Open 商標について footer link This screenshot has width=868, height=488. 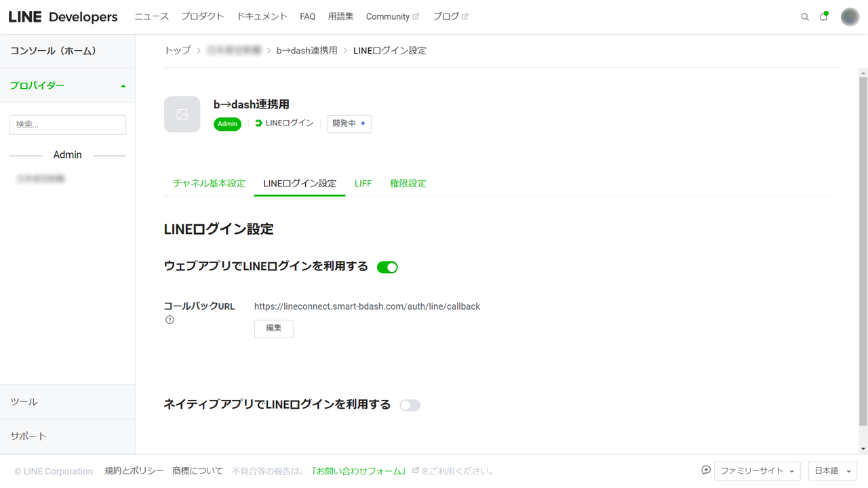point(197,471)
